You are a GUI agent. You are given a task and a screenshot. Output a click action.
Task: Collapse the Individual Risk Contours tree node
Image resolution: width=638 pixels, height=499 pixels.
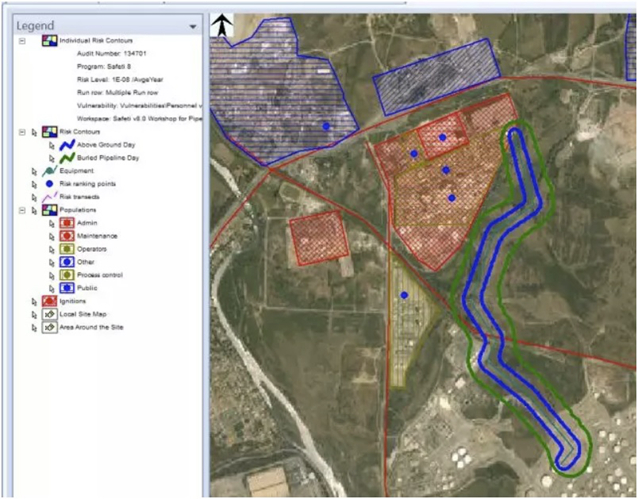pos(21,40)
